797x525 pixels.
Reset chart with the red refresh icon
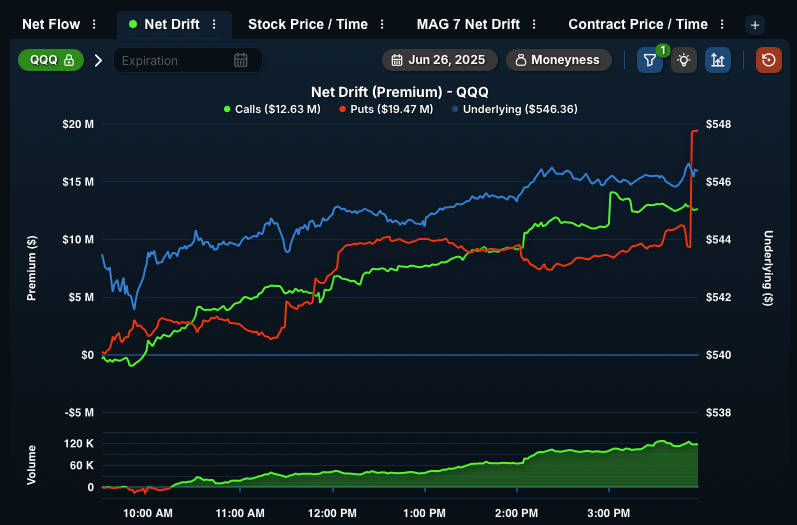pos(769,60)
